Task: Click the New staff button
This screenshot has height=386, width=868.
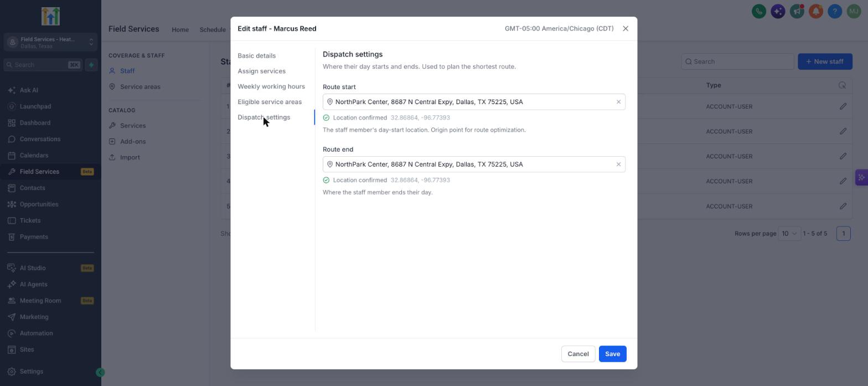Action: pyautogui.click(x=825, y=61)
